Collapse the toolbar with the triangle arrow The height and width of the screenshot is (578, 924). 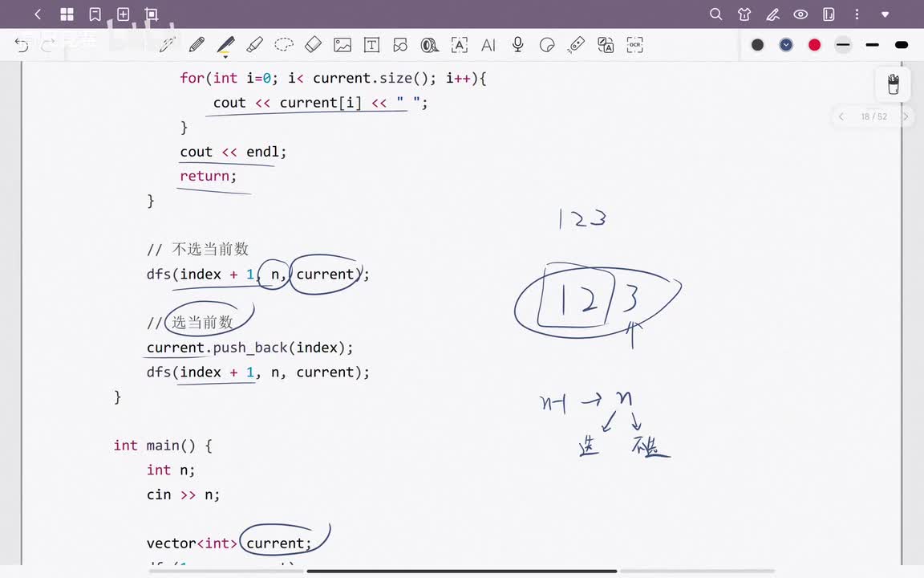[x=885, y=14]
